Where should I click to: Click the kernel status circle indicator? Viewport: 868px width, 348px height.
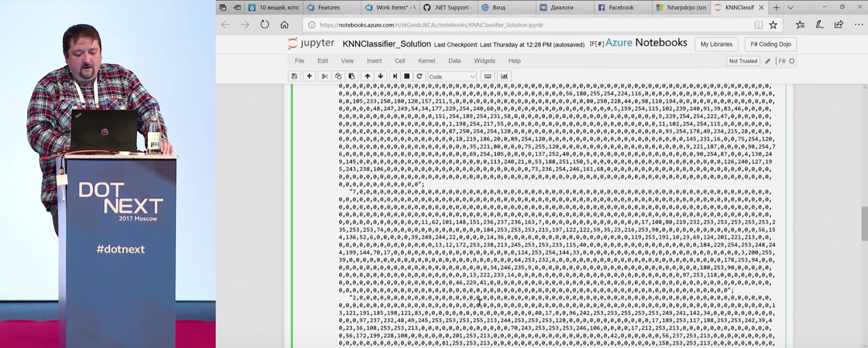point(792,61)
